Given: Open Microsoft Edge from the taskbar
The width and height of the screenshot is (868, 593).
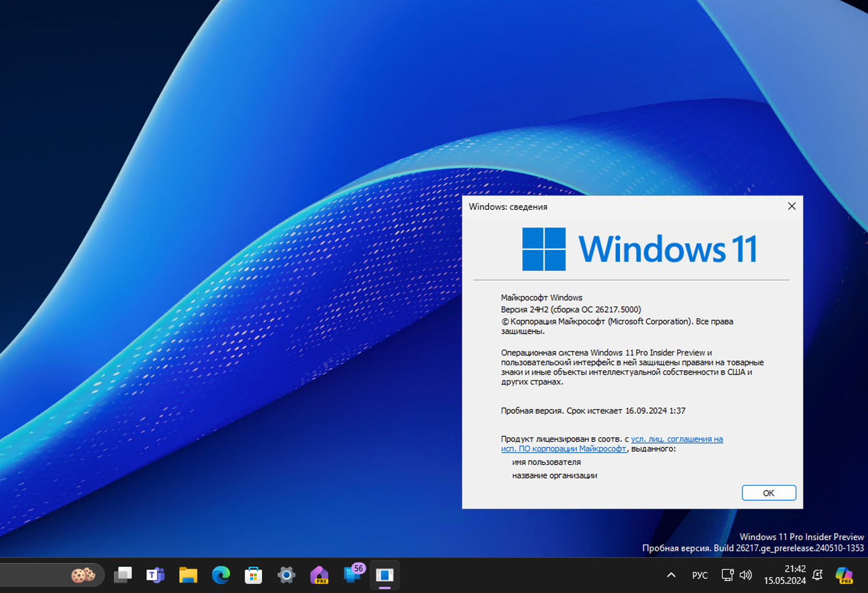Looking at the screenshot, I should [x=220, y=574].
